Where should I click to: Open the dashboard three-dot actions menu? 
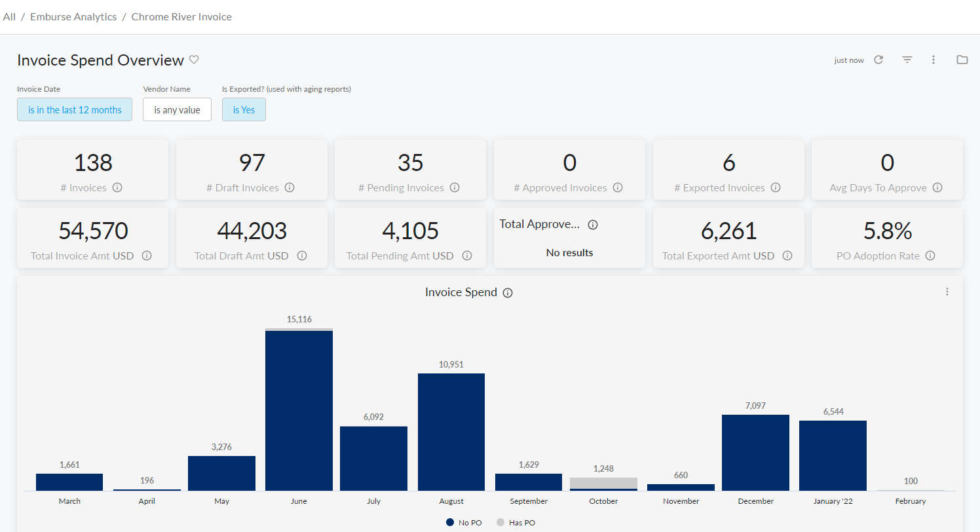933,60
